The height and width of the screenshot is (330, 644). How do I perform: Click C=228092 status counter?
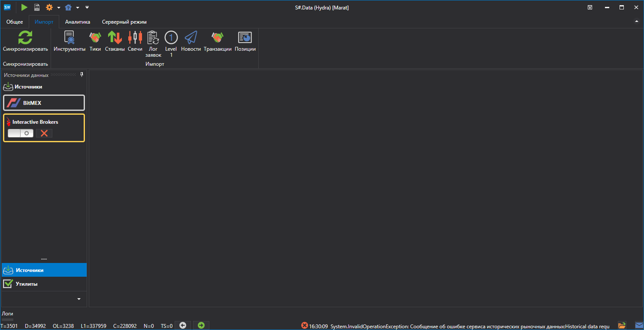(125, 326)
